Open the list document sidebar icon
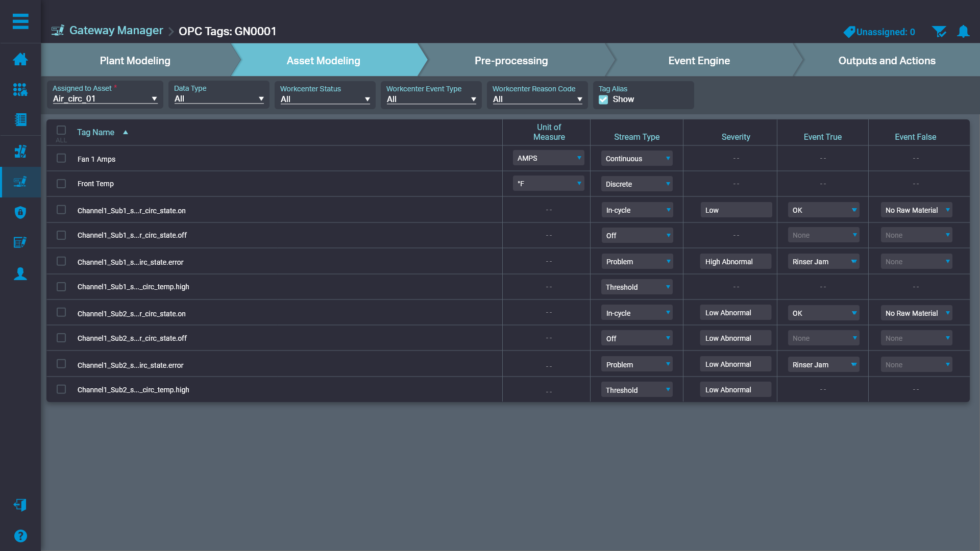980x551 pixels. pos(20,120)
